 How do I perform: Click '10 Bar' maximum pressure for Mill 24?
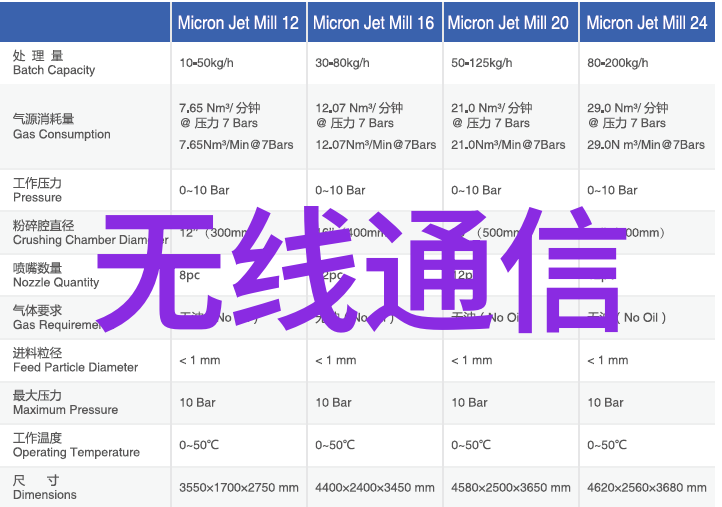tap(605, 402)
